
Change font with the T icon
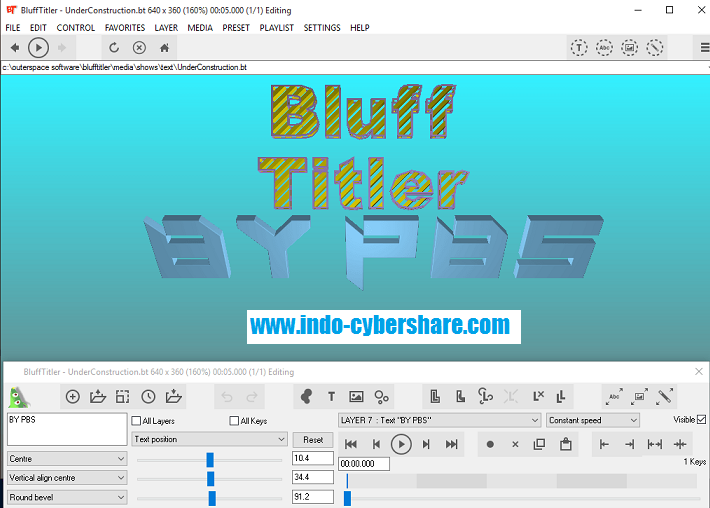tap(331, 397)
